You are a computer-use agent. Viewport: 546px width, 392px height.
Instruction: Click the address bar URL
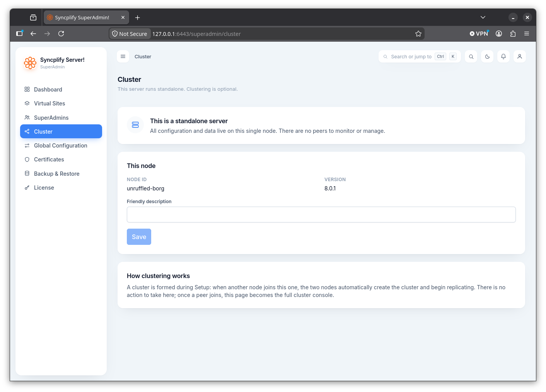[x=196, y=34]
